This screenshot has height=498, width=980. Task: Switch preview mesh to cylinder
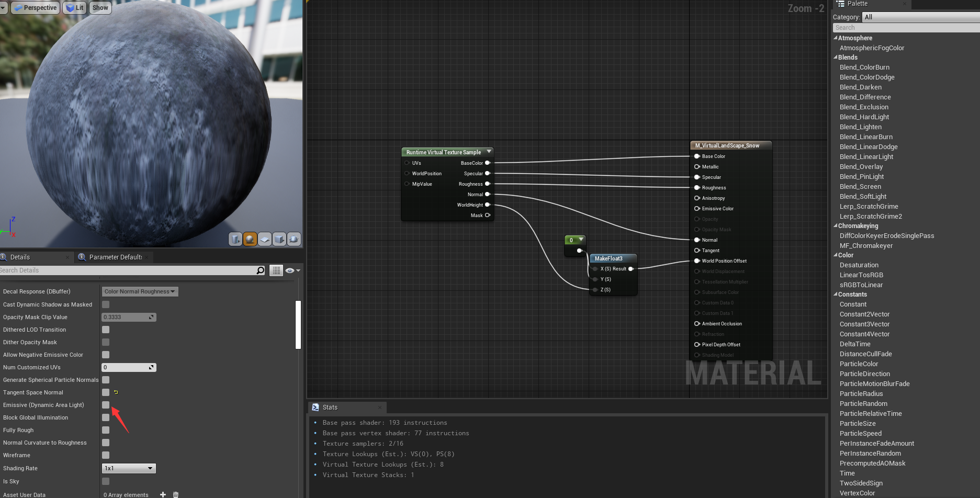click(235, 239)
